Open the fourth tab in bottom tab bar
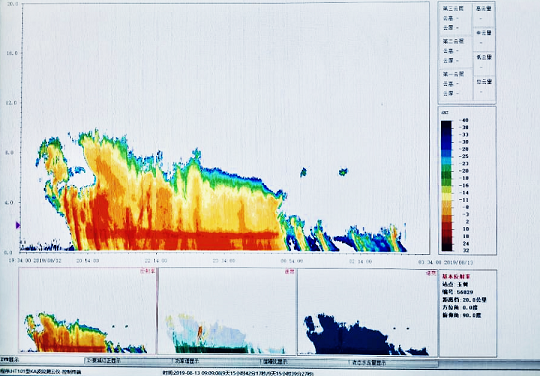This screenshot has height=376, width=540. (x=303, y=362)
